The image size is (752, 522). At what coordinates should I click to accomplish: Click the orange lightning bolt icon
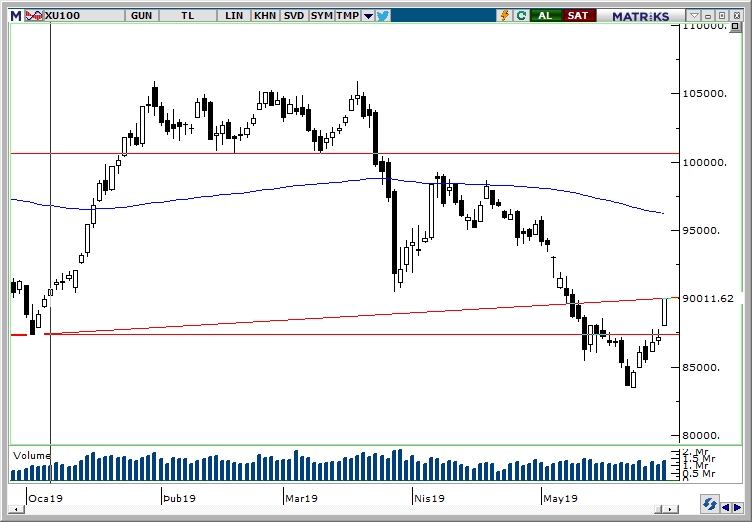point(505,16)
